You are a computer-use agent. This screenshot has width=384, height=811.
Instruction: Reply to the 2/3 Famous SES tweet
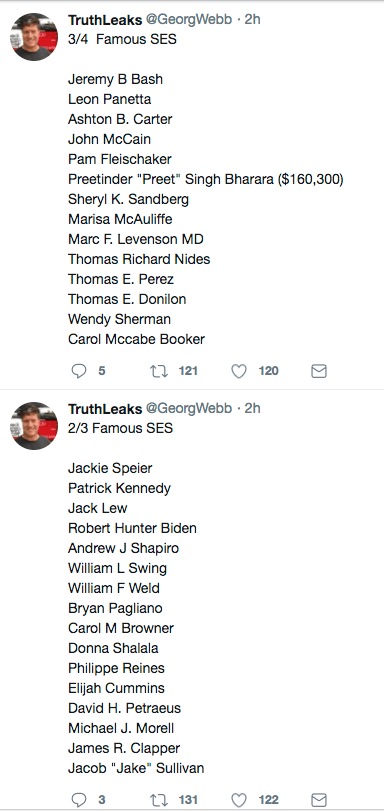(79, 800)
